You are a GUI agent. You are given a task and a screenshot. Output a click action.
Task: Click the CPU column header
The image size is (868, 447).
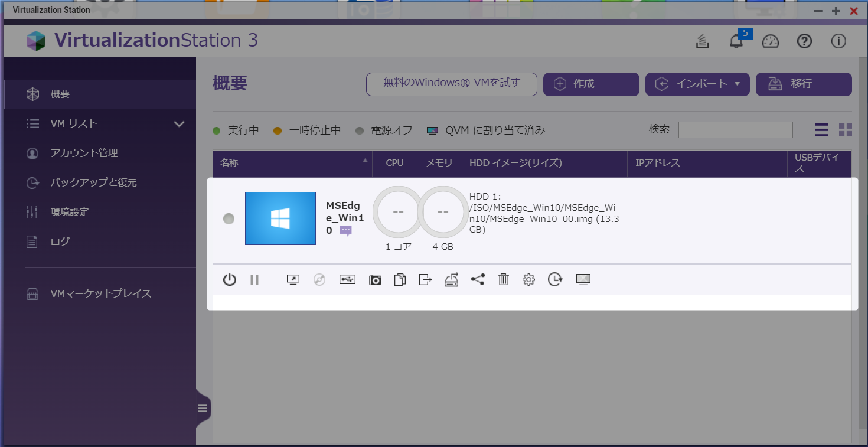coord(394,163)
